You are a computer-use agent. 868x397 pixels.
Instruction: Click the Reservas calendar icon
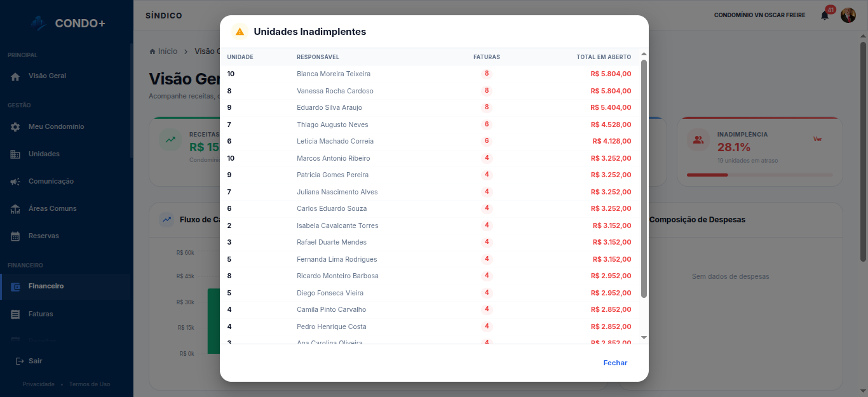pyautogui.click(x=15, y=236)
